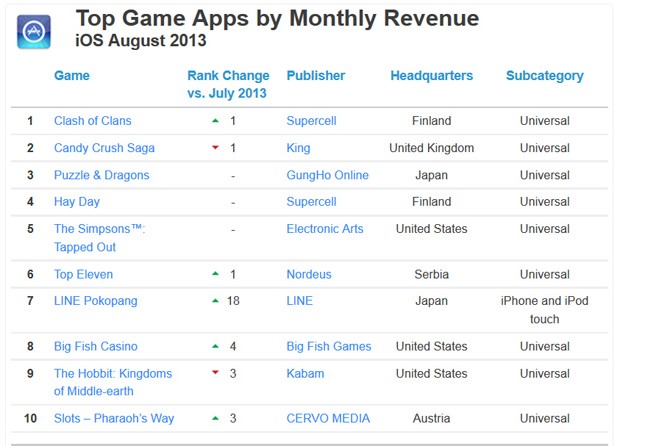Click the Top Eleven game link
Screen dimensions: 645x446
[x=83, y=274]
